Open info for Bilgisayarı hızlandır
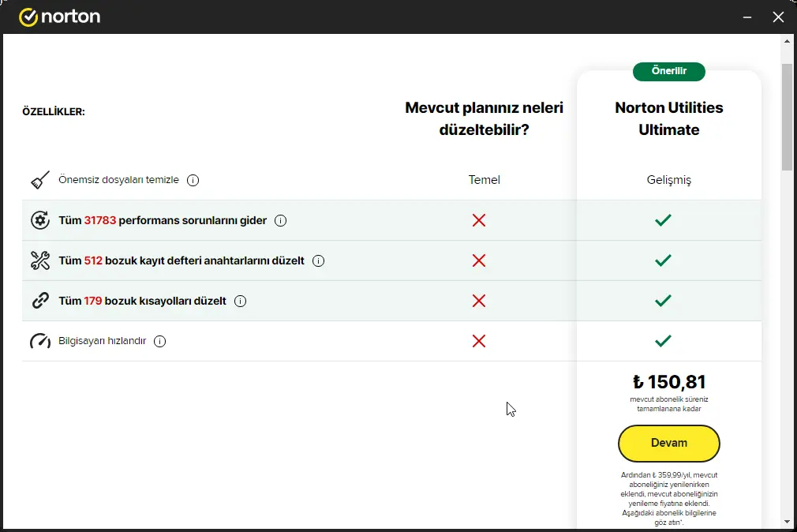This screenshot has height=532, width=797. pyautogui.click(x=159, y=341)
